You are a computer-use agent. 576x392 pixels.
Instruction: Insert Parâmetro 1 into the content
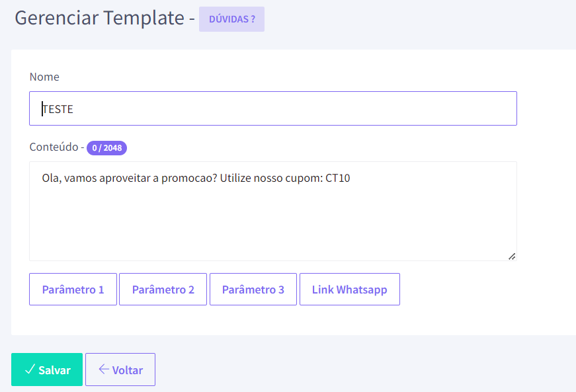(73, 290)
